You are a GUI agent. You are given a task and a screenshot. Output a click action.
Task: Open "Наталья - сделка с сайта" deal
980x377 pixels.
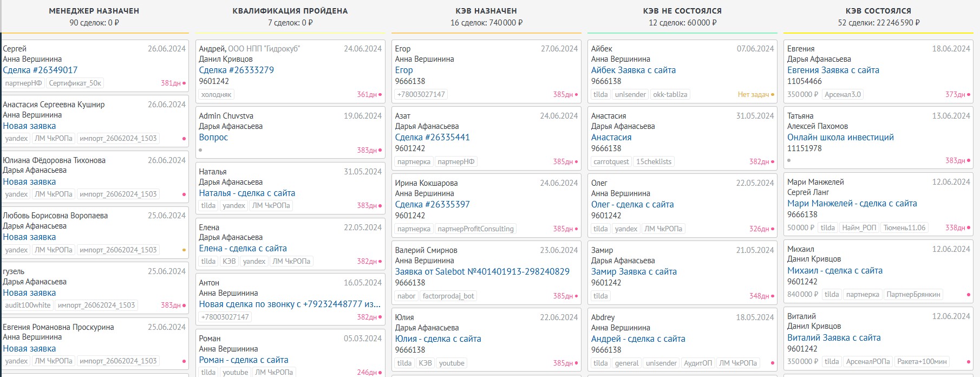pyautogui.click(x=247, y=193)
